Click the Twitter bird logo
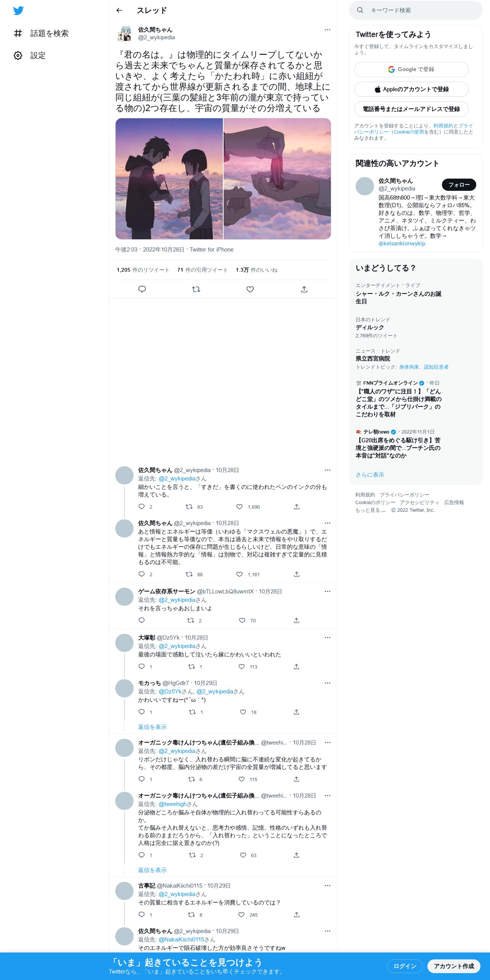The image size is (490, 980). click(18, 11)
